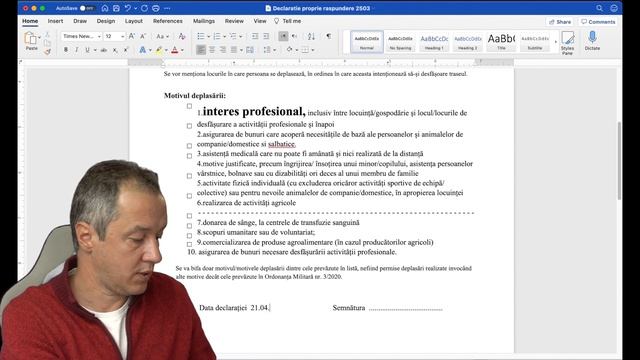
Task: Open the References tab
Action: tap(168, 21)
